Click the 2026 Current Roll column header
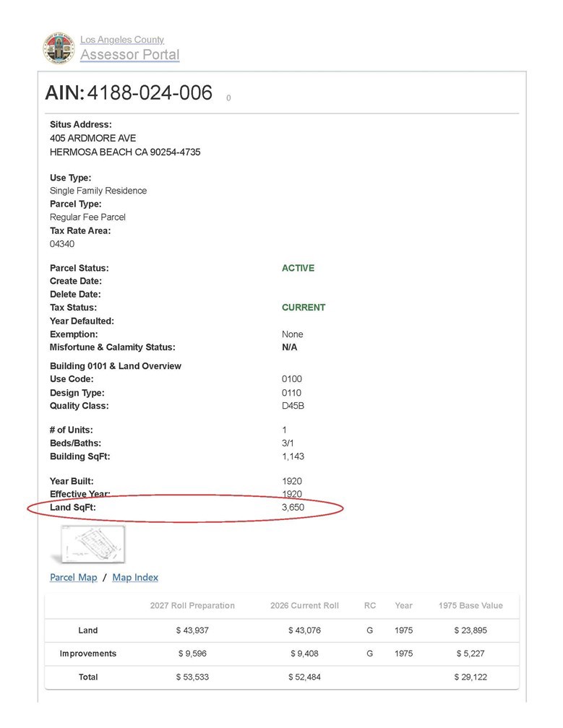The width and height of the screenshot is (563, 728). tap(304, 605)
